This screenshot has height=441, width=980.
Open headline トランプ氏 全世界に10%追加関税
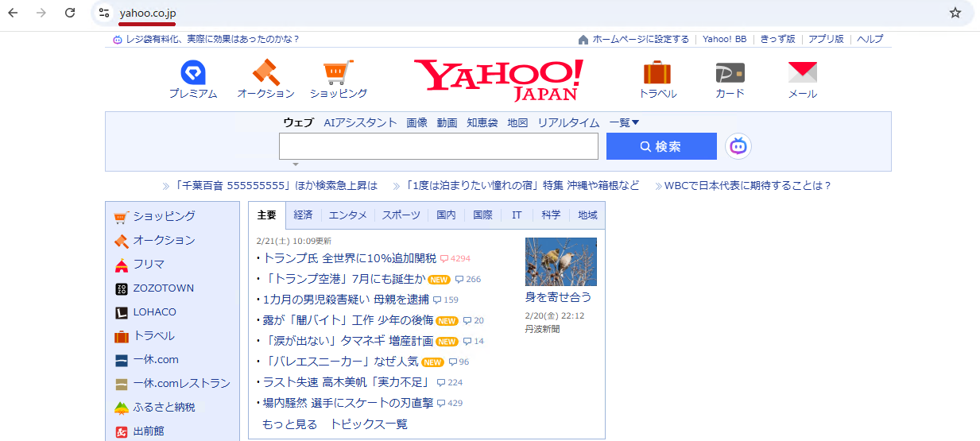[350, 258]
